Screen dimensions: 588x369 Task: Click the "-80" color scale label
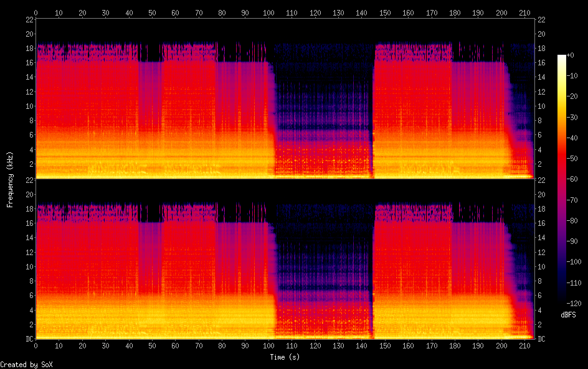[572, 221]
